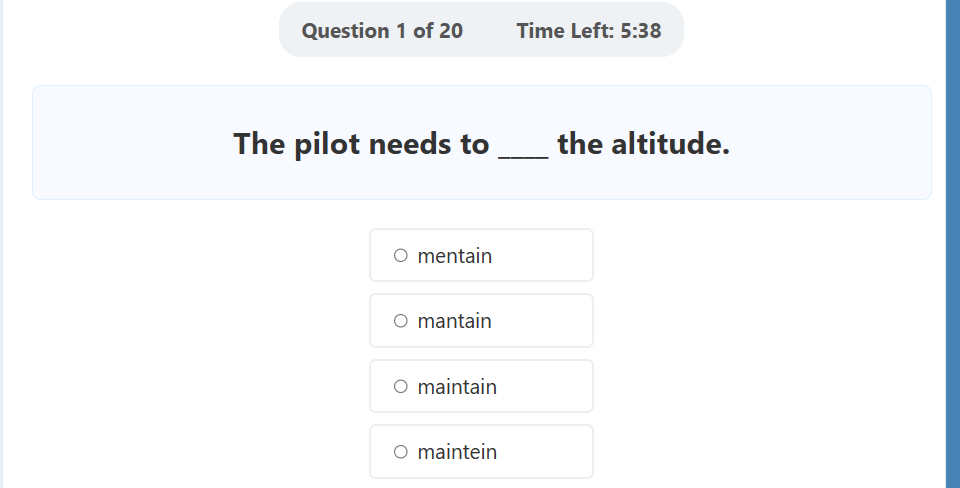Click the blue vertical bar at right edge

[952, 244]
